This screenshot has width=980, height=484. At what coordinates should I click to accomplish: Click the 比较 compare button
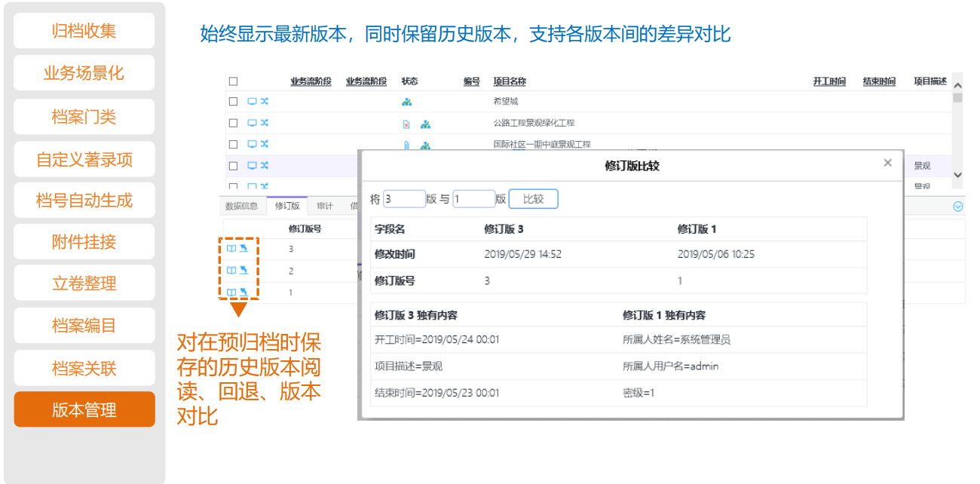(x=533, y=199)
